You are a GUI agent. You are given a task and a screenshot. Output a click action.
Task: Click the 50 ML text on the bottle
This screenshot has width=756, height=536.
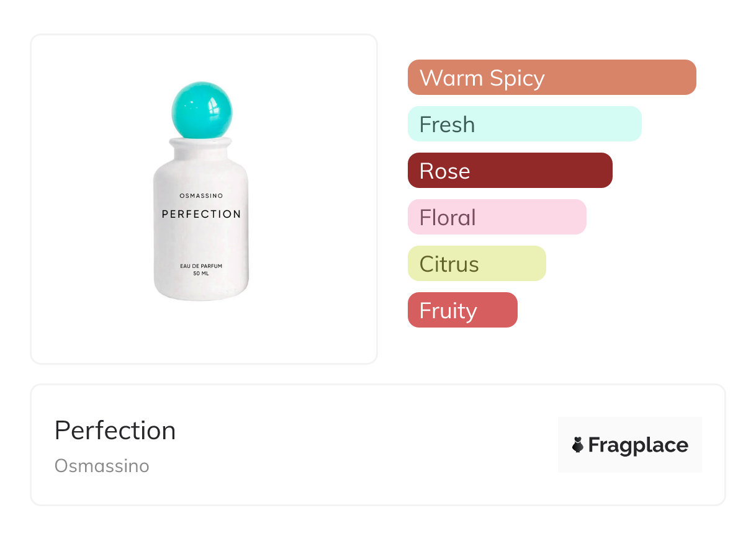(x=200, y=274)
